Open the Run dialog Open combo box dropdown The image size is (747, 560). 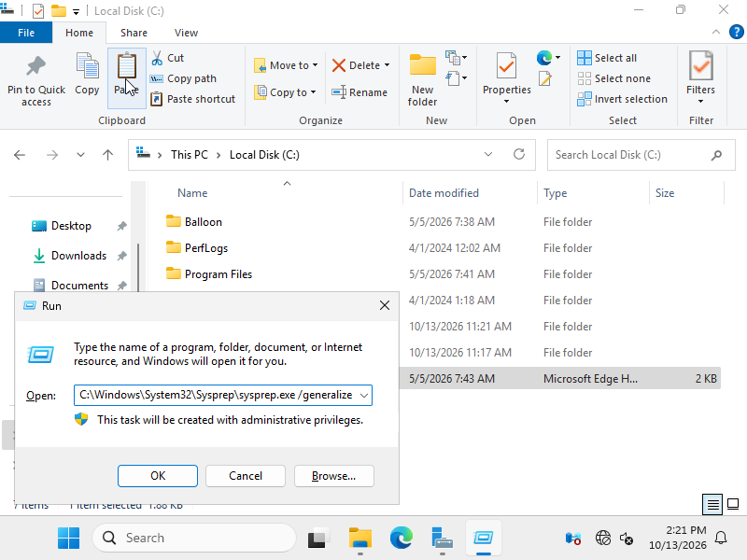pos(364,395)
